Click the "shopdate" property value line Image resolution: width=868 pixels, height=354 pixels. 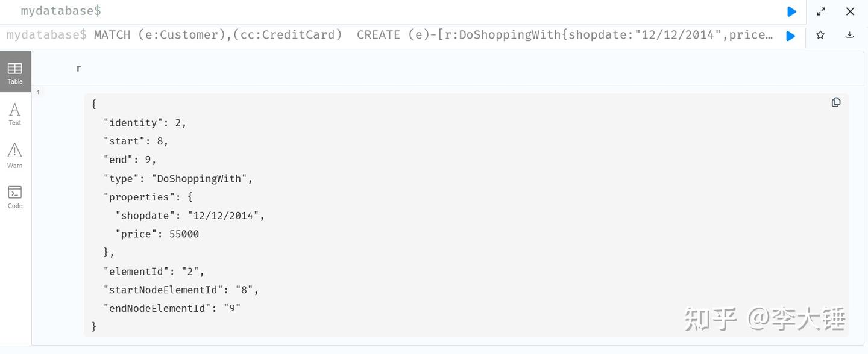(x=190, y=216)
